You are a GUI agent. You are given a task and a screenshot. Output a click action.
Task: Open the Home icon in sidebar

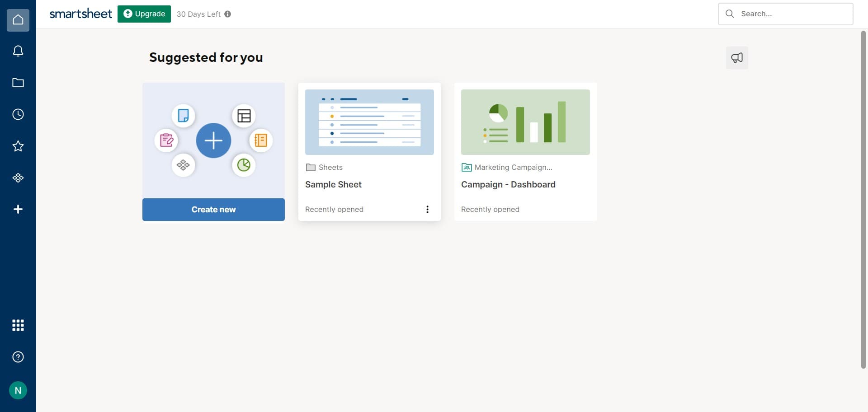18,20
